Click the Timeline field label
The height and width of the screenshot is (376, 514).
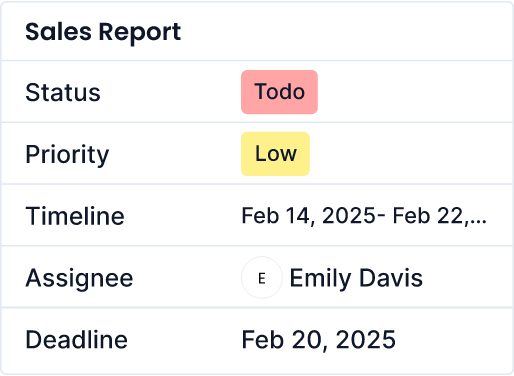[75, 216]
